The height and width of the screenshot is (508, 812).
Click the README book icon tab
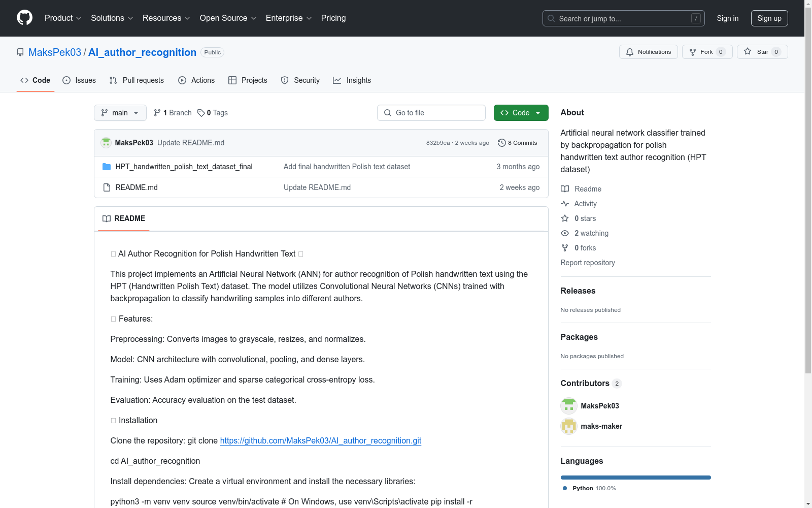tap(107, 218)
